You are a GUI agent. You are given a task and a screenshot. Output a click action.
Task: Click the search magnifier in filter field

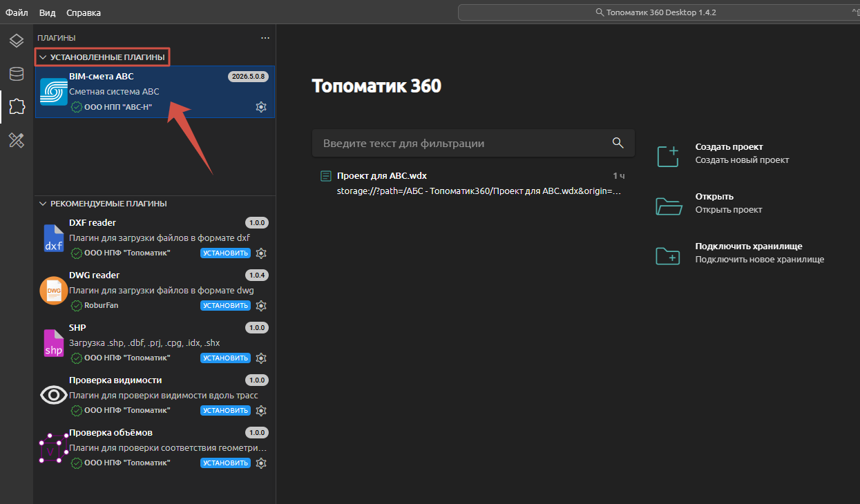618,143
